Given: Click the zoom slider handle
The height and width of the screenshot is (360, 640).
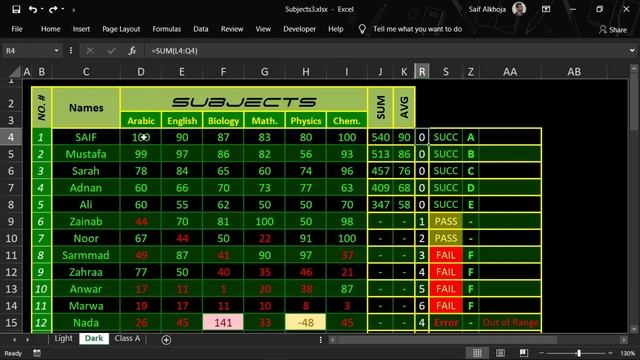Looking at the screenshot, I should [x=579, y=353].
